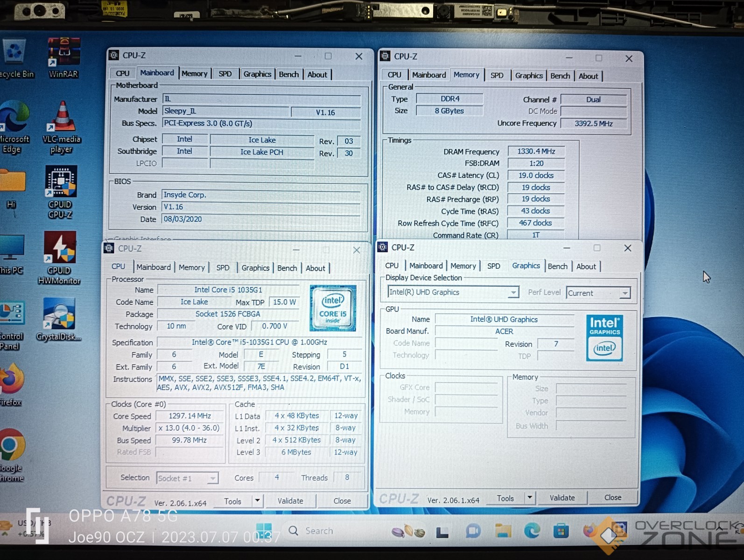Viewport: 744px width, 560px height.
Task: Open the CPUID HWMonitor desktop shortcut
Action: 59,258
